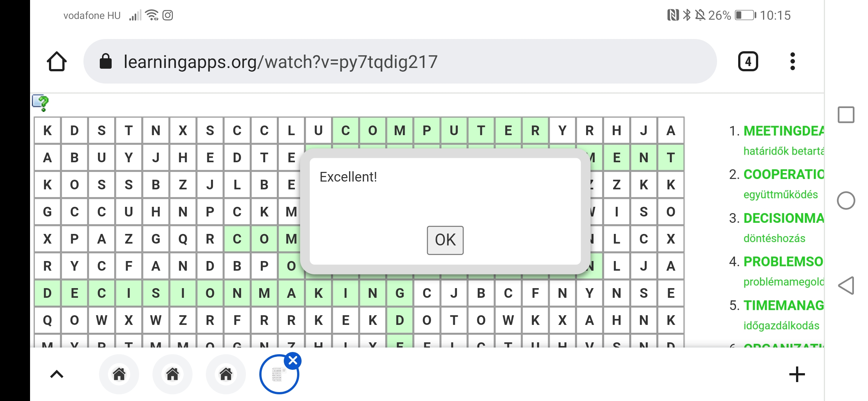Image resolution: width=868 pixels, height=401 pixels.
Task: Tap Android home circle button
Action: click(846, 200)
